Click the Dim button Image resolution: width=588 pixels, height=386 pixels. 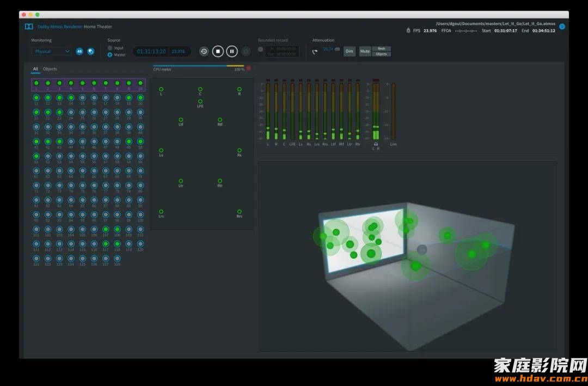point(349,51)
